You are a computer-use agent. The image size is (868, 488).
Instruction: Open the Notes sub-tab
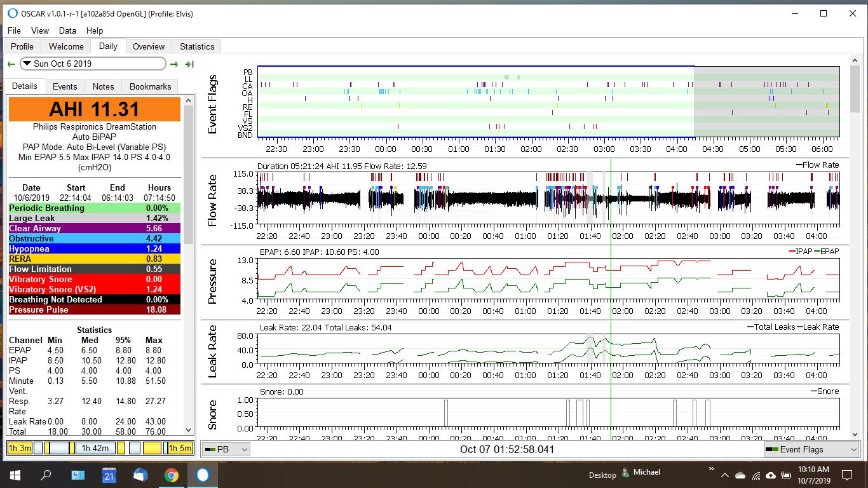coord(103,86)
